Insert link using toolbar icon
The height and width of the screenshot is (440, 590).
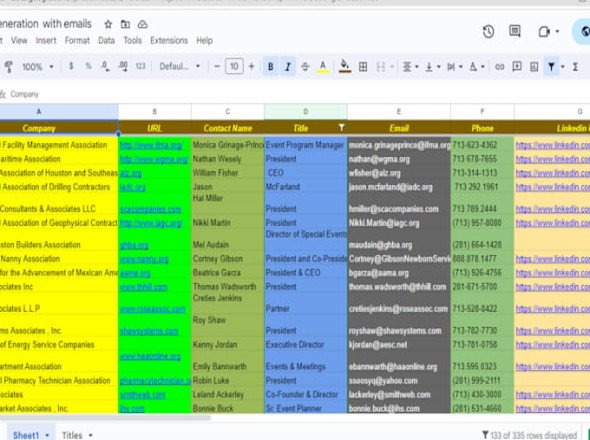(499, 67)
